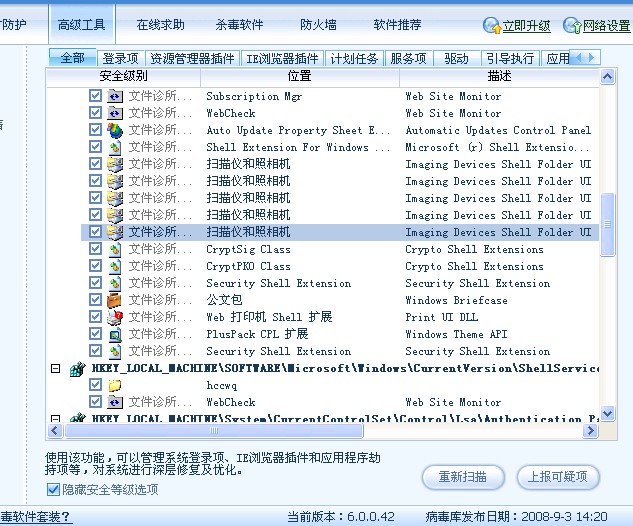Image resolution: width=633 pixels, height=526 pixels.
Task: Click the briefcase icon in 公文包 row
Action: tap(115, 300)
